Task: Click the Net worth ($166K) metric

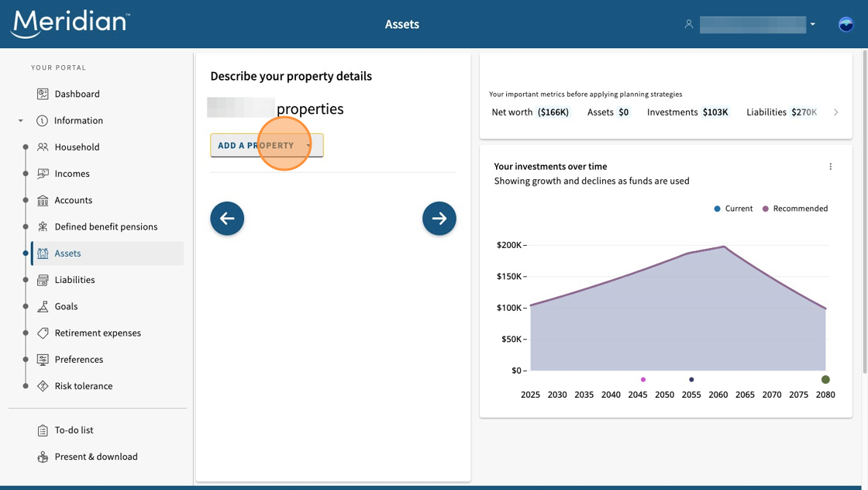Action: (530, 112)
